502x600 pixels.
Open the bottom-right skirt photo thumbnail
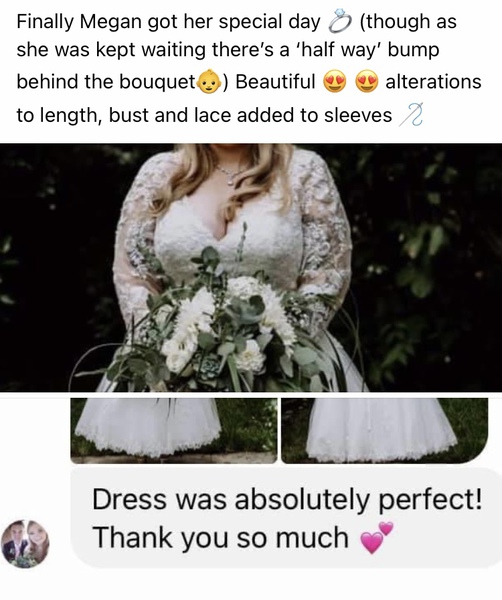point(385,430)
